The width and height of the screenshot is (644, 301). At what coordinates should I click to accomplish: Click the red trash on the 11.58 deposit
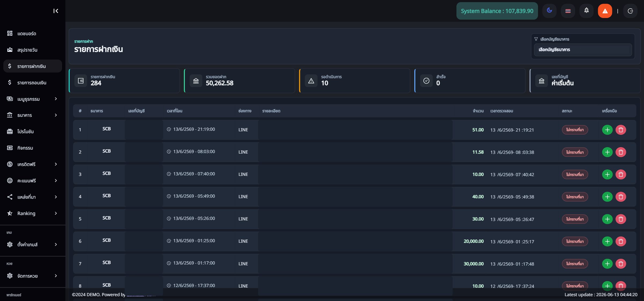pyautogui.click(x=621, y=152)
